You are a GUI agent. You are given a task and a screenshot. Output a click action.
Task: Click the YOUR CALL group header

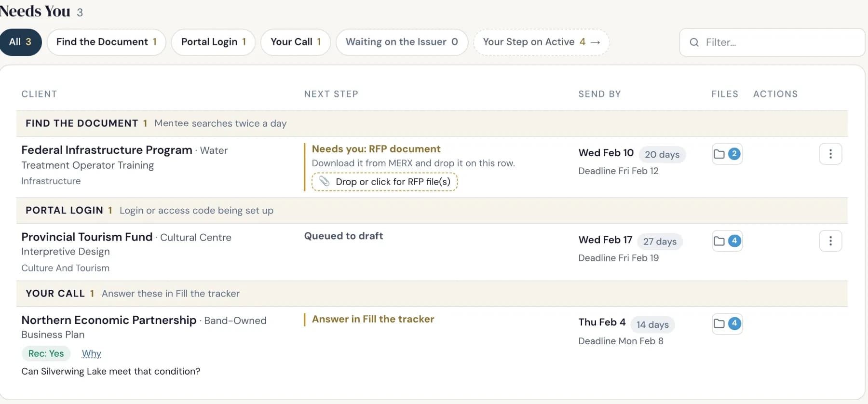click(432, 294)
